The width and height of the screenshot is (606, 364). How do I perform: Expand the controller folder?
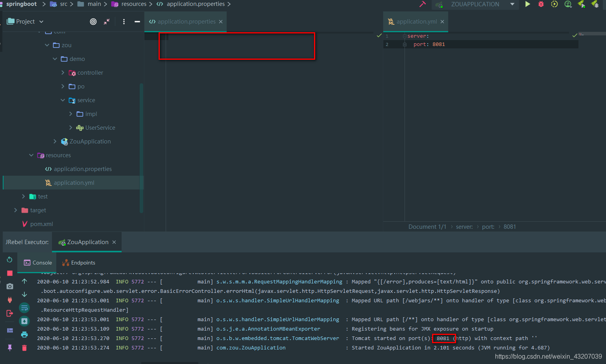pyautogui.click(x=63, y=73)
